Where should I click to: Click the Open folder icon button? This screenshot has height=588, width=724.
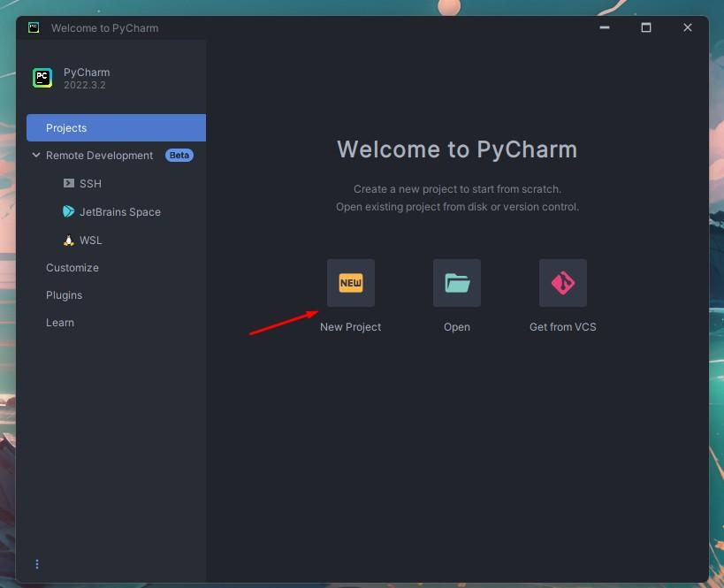coord(457,283)
